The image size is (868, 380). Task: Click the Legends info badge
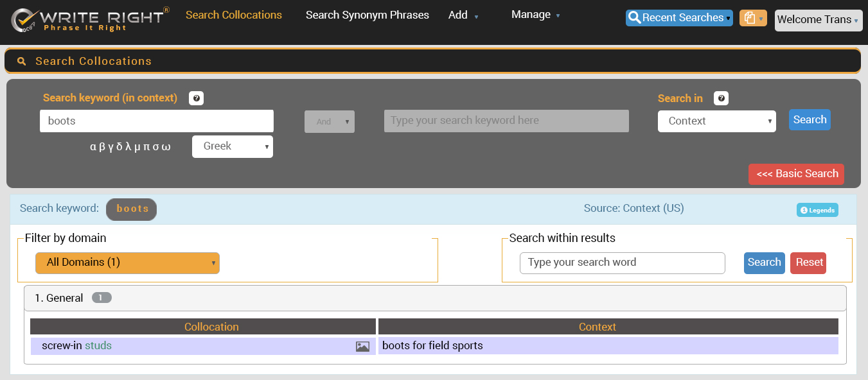817,210
